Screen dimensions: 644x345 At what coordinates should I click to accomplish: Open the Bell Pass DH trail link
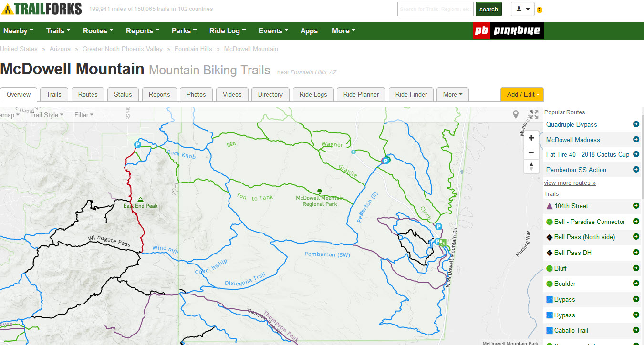click(x=572, y=253)
